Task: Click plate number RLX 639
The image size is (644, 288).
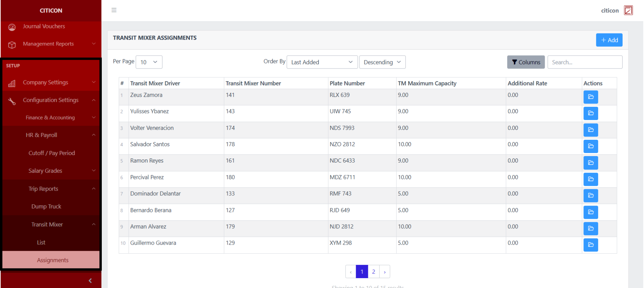Action: (339, 95)
